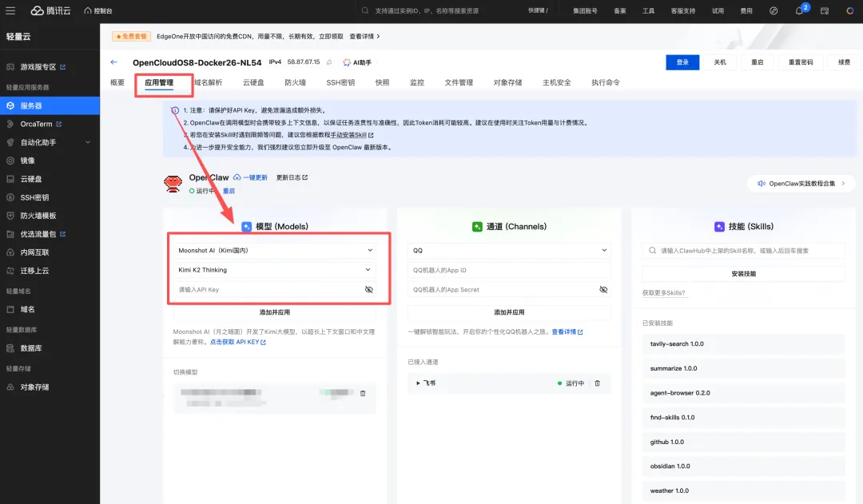
Task: Click the 迁移上云 sidebar icon
Action: [x=10, y=271]
